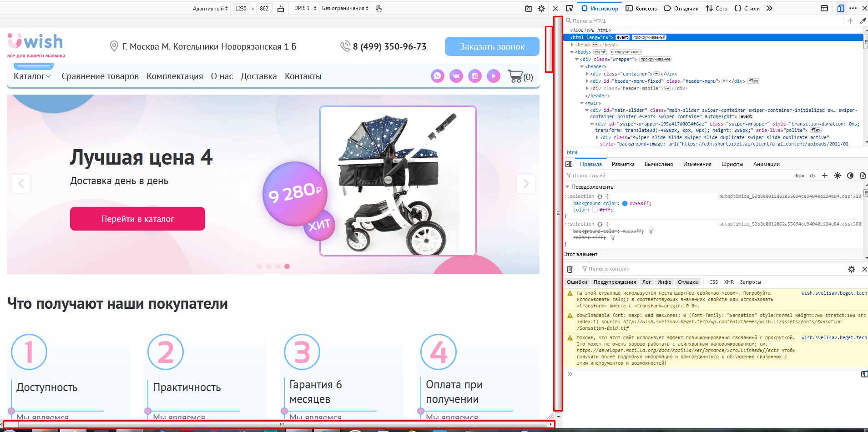Focus the Поиск в HTML search field
Screen dimensions: 868x432
coord(704,21)
